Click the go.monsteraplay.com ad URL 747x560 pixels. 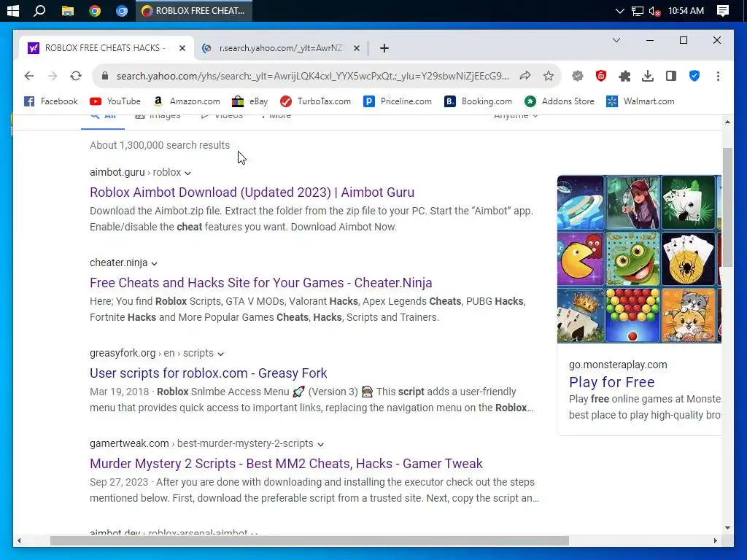(618, 365)
